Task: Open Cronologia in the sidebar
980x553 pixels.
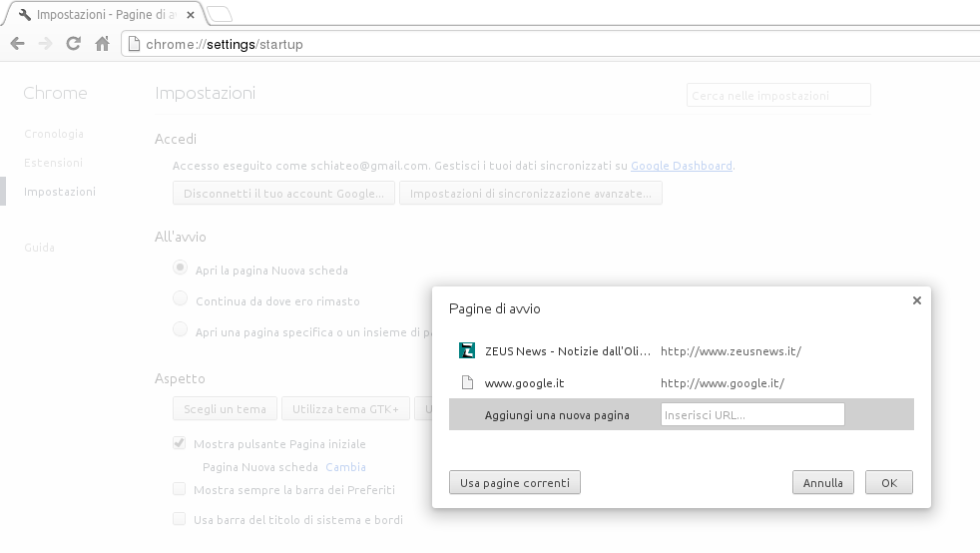Action: point(54,134)
